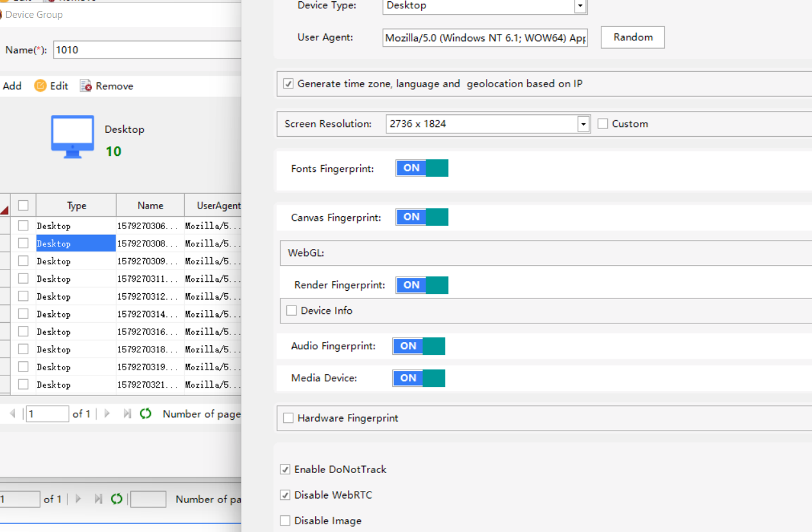The height and width of the screenshot is (532, 812).
Task: Uncheck 'Generate time zone, language and geolocation based on IP'
Action: pos(288,83)
